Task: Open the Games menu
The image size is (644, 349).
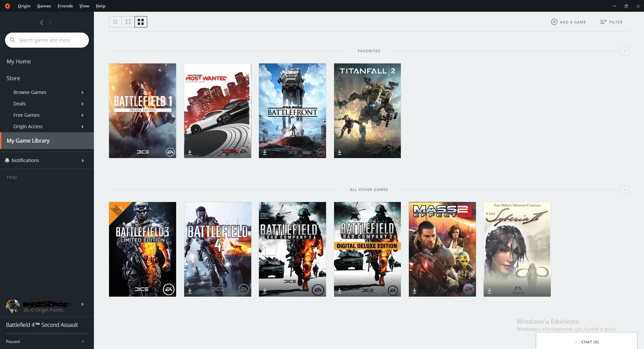Action: [x=44, y=6]
